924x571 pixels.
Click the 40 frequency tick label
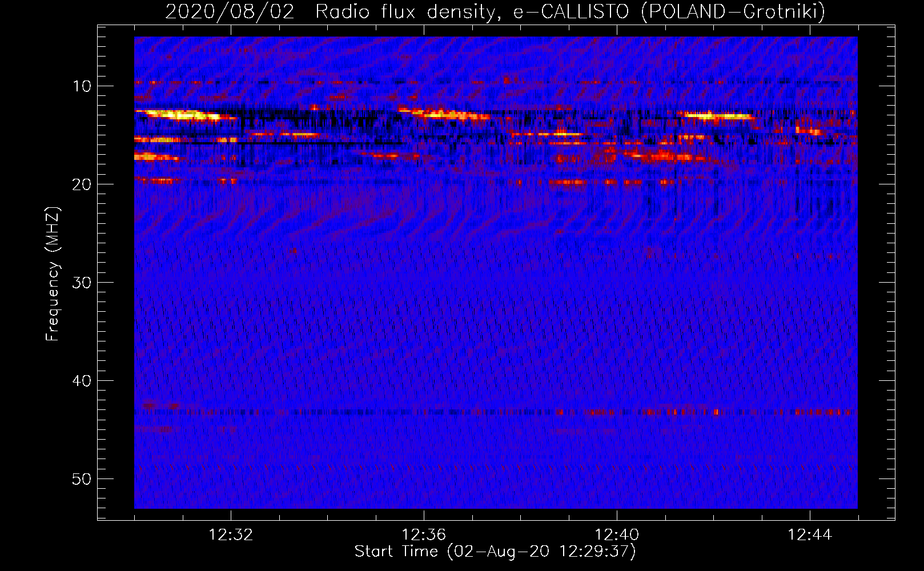click(x=82, y=381)
